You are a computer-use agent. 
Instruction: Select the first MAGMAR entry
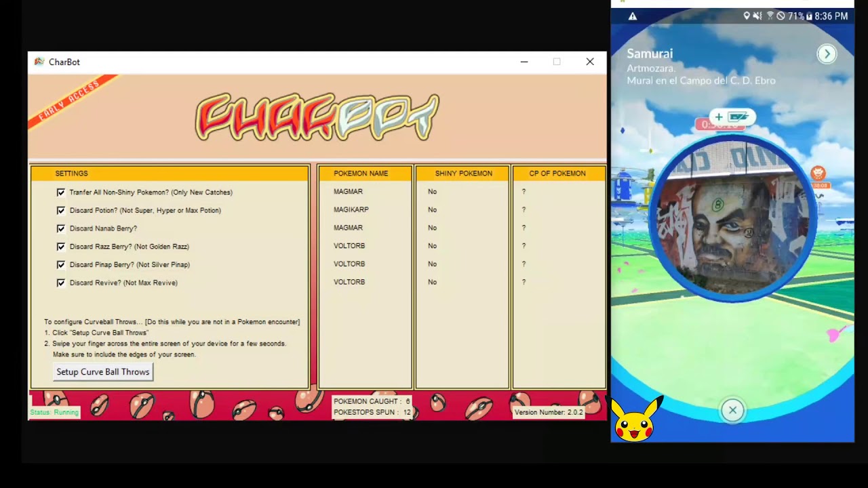coord(348,192)
